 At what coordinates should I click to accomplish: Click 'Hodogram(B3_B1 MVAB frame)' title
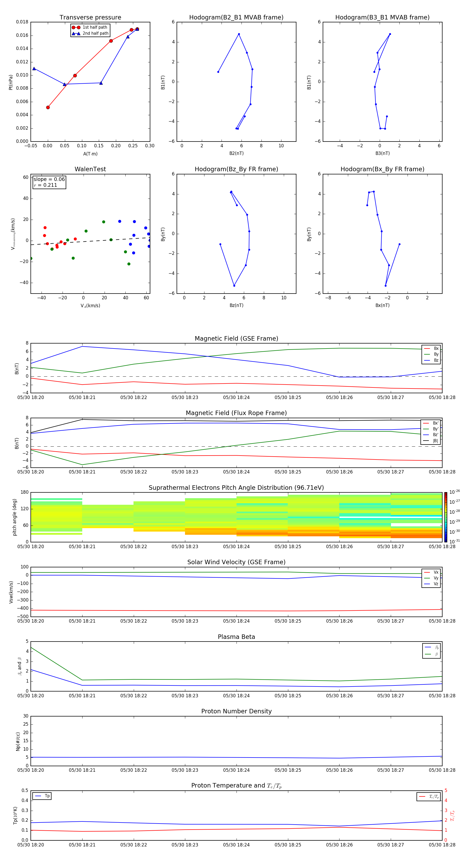pyautogui.click(x=382, y=18)
